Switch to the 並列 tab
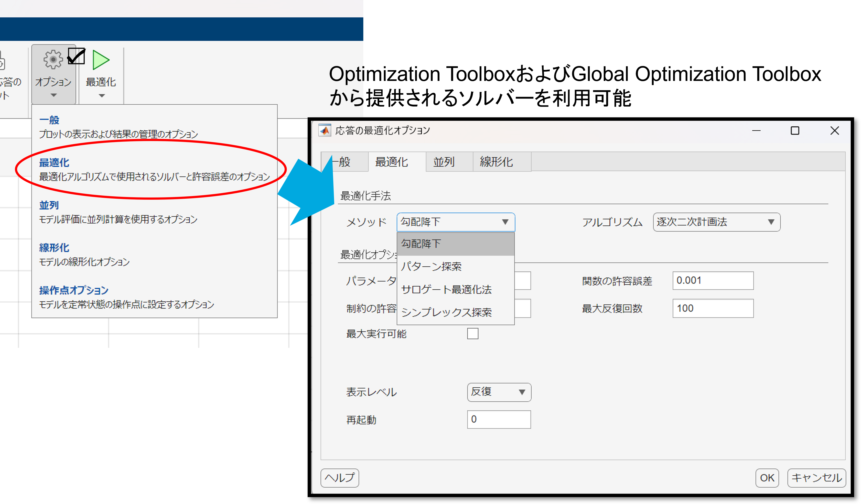Screen dimensions: 861x504 pyautogui.click(x=444, y=162)
